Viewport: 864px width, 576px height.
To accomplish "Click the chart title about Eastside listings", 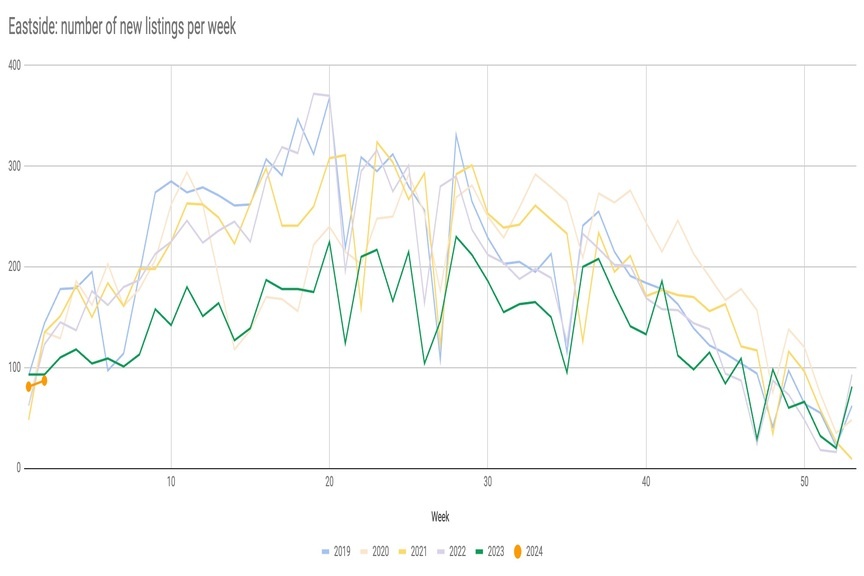I will (124, 26).
